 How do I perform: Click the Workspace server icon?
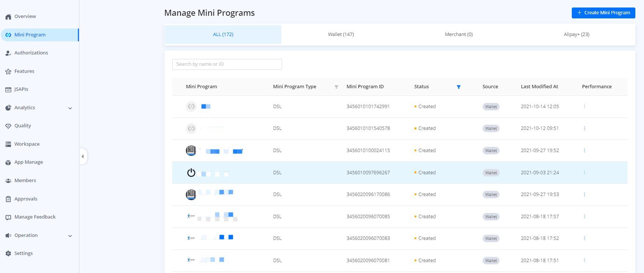8,144
